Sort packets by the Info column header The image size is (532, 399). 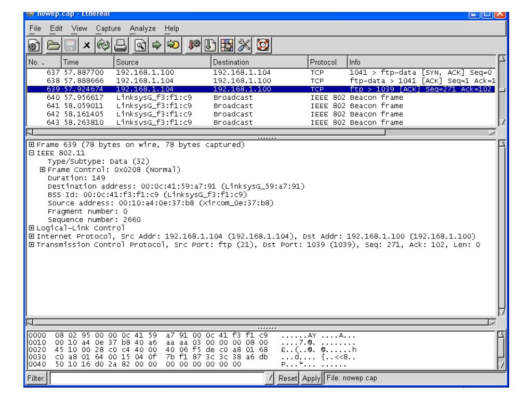tap(421, 62)
